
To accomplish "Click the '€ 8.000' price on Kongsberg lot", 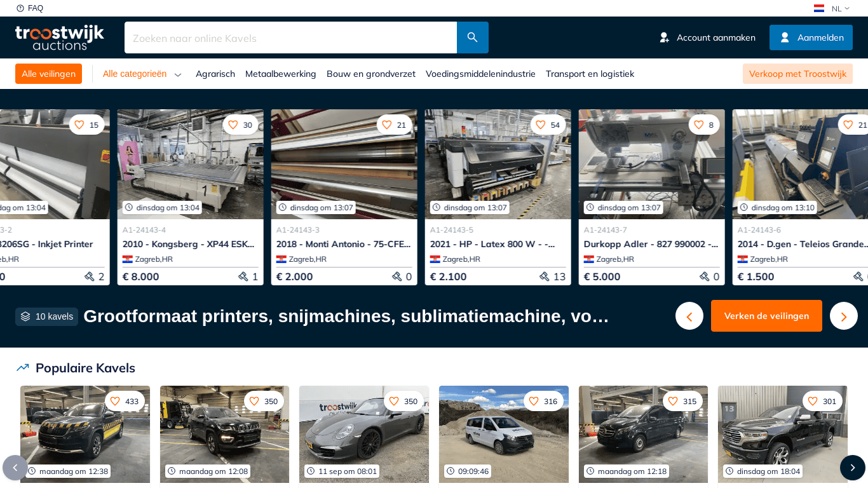I will point(141,276).
